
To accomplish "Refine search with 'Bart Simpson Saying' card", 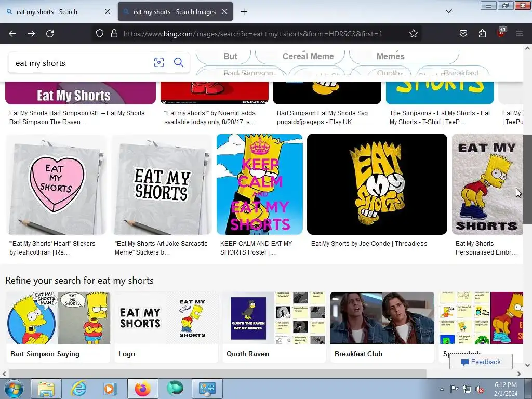I will coord(58,327).
